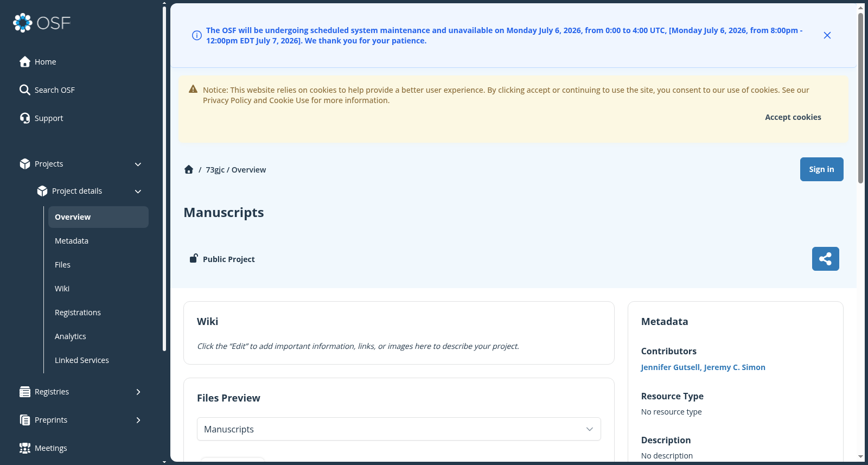Click the share button
Image resolution: width=868 pixels, height=465 pixels.
click(x=825, y=259)
